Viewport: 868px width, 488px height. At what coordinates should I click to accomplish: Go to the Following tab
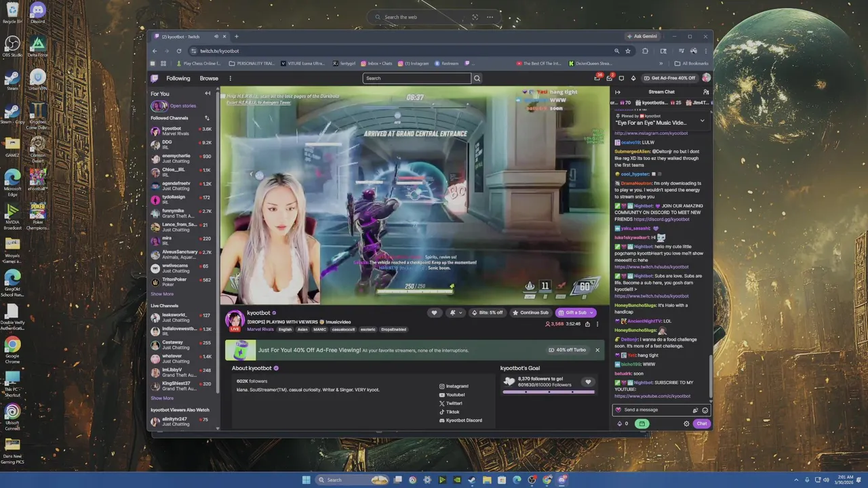[x=178, y=78]
